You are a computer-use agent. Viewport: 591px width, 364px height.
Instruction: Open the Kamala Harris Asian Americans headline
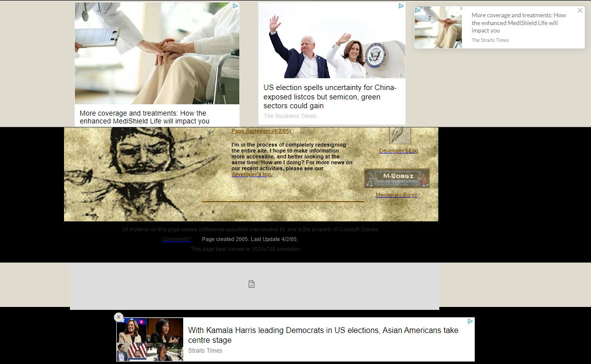(323, 335)
